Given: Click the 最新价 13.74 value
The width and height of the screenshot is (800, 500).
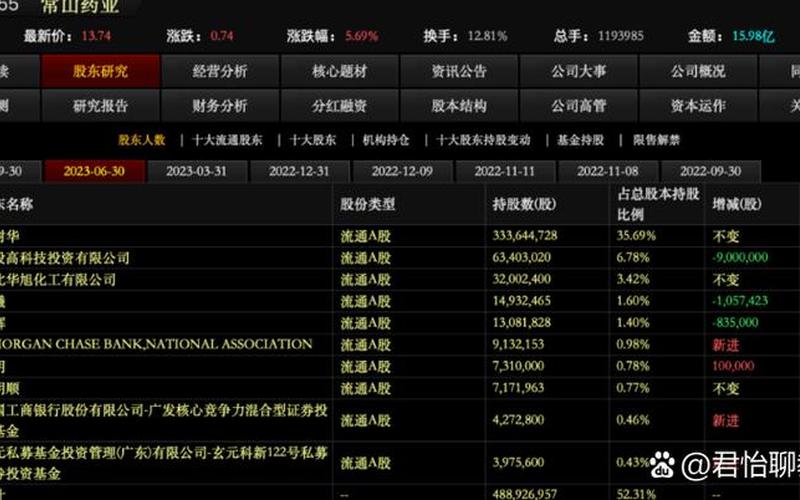Looking at the screenshot, I should pyautogui.click(x=96, y=36).
